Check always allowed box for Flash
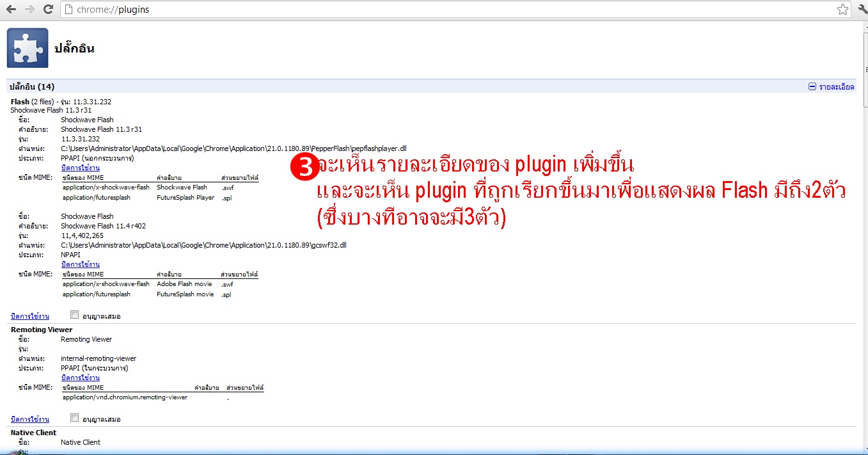 [x=75, y=315]
